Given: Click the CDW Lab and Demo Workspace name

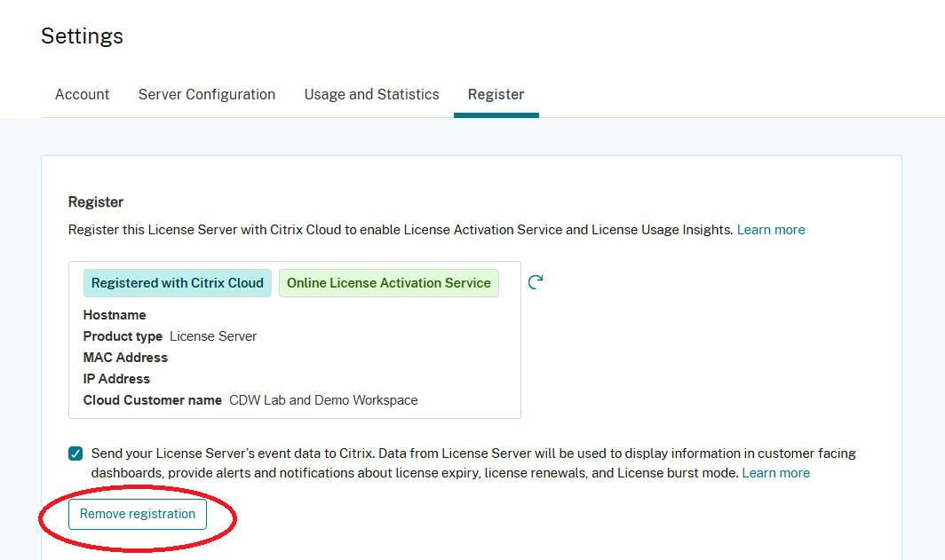Looking at the screenshot, I should 323,400.
